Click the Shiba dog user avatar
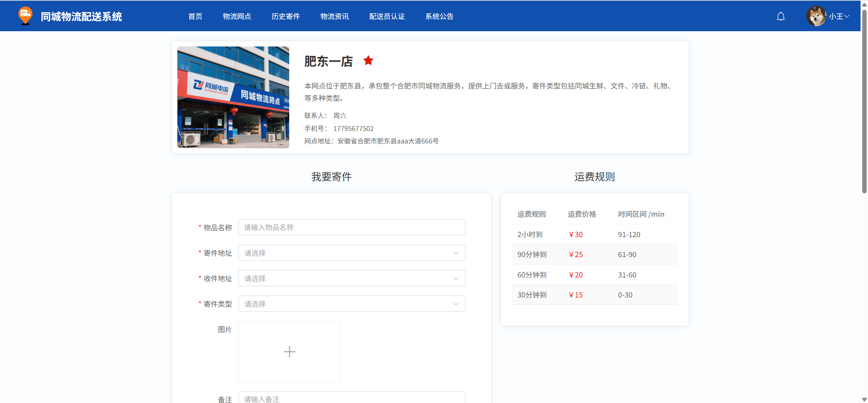868x403 pixels. point(816,16)
